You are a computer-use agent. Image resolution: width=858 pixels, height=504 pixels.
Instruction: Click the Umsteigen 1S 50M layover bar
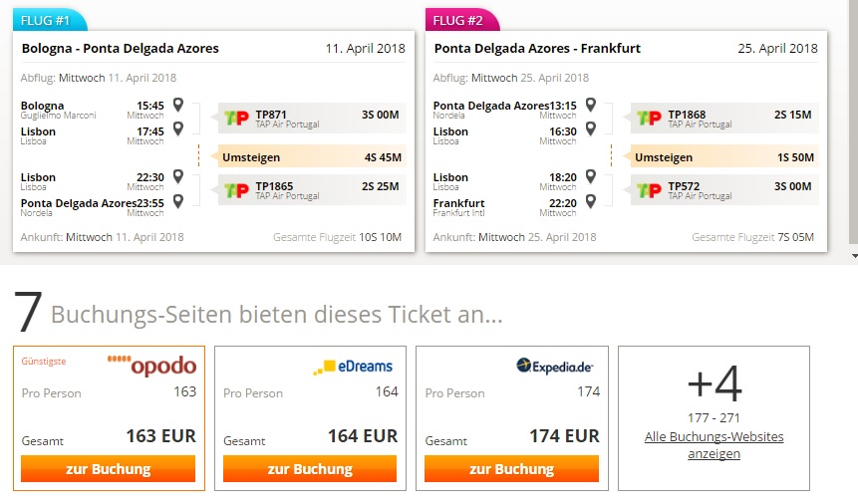click(x=724, y=157)
